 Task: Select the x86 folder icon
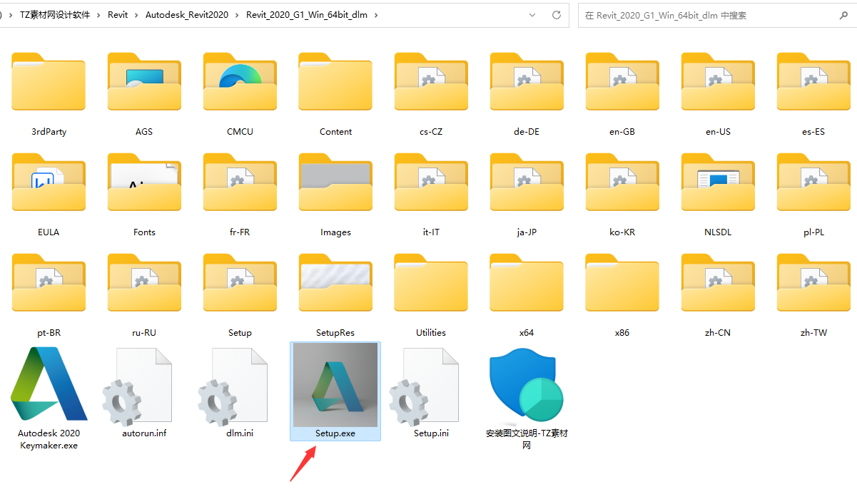click(622, 283)
